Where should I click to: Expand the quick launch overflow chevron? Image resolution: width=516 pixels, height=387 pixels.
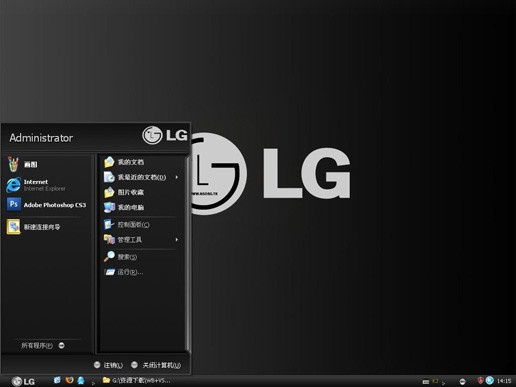93,383
